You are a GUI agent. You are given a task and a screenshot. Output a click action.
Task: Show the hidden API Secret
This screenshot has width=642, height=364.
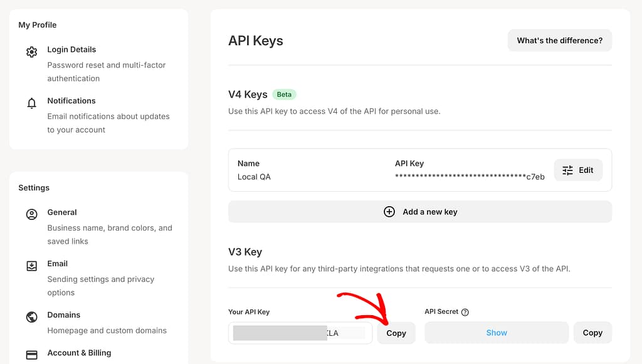click(497, 333)
